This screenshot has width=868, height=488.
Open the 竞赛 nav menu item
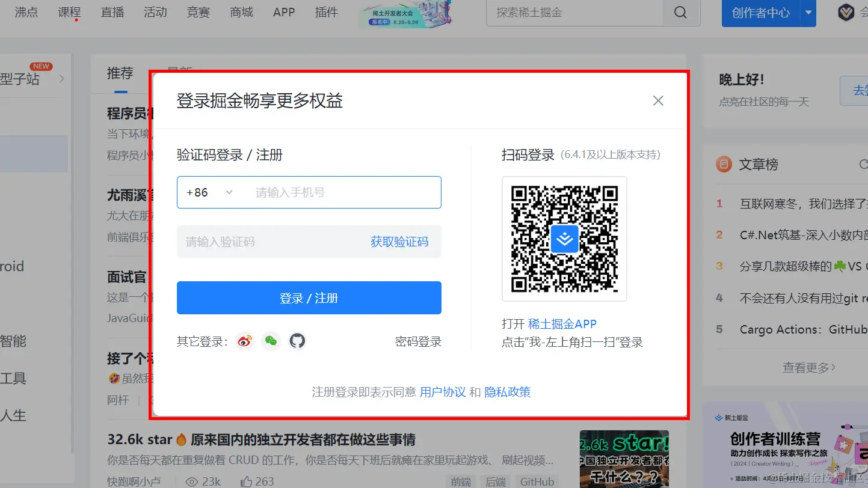tap(199, 12)
